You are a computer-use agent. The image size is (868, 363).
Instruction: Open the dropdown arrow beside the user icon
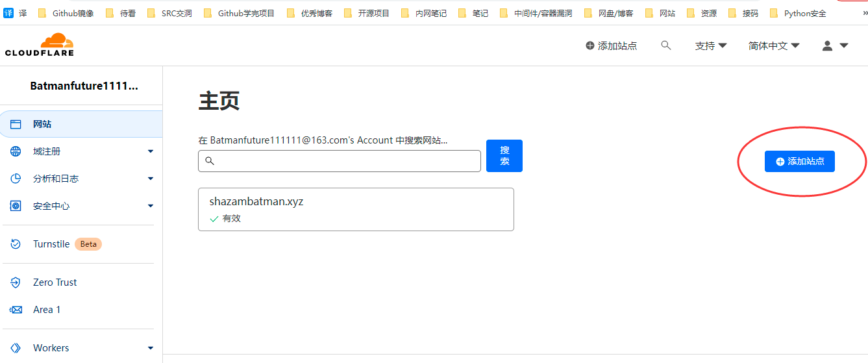pos(844,45)
